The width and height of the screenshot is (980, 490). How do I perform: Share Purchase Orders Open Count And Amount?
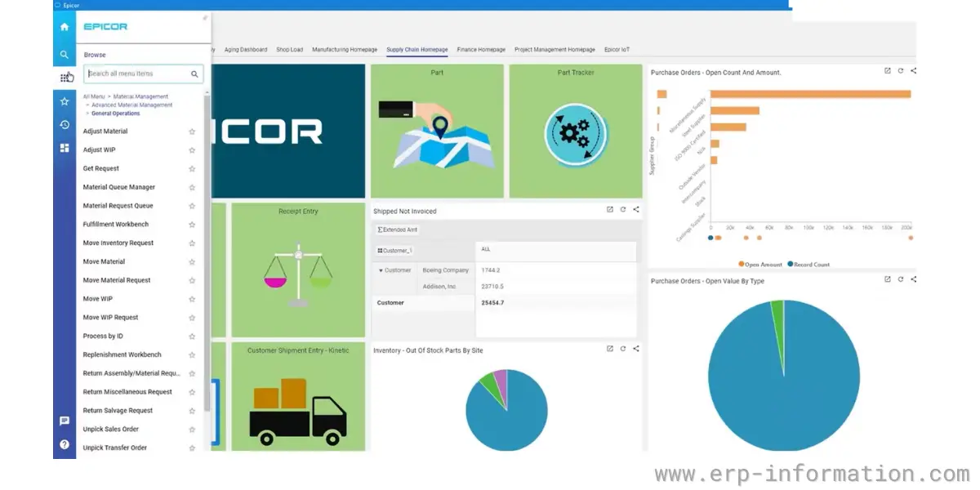pos(914,71)
